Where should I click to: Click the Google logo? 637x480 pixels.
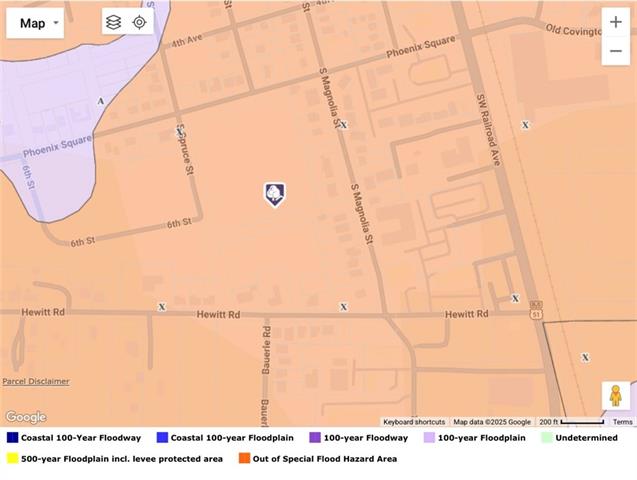click(x=26, y=417)
